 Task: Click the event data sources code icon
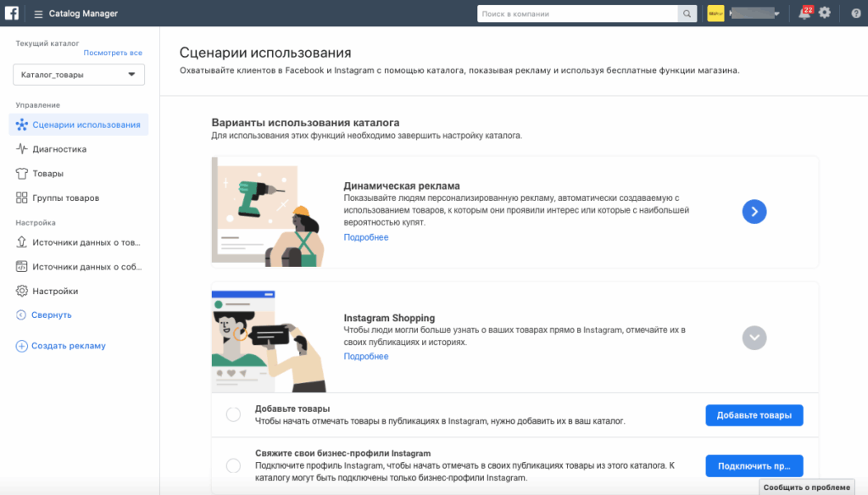21,266
